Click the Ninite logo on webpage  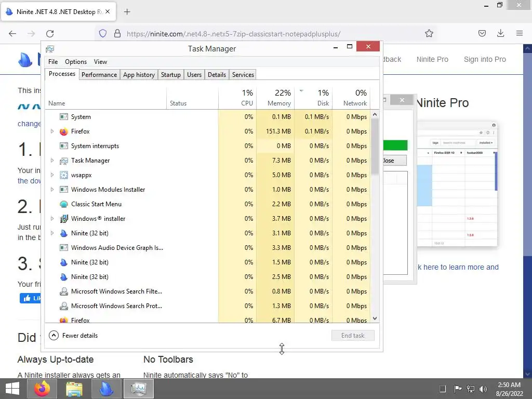(25, 59)
